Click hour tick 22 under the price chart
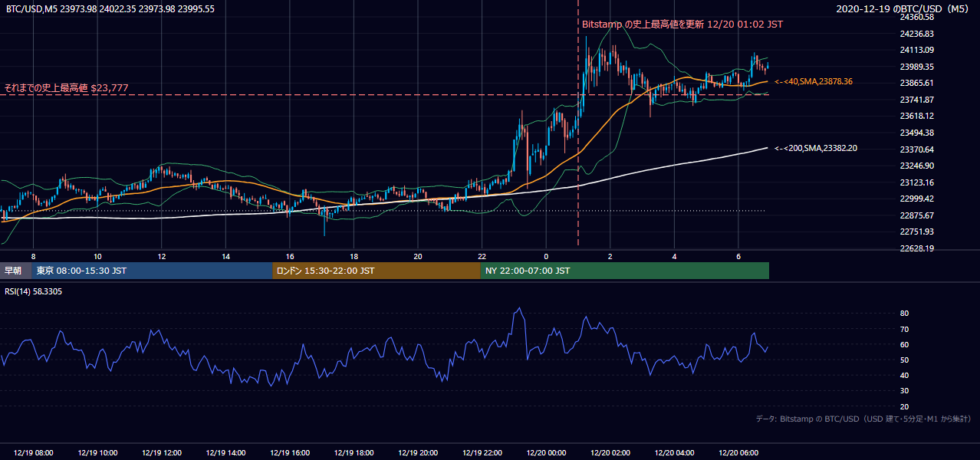Screen dimensions: 980x460 [x=482, y=256]
